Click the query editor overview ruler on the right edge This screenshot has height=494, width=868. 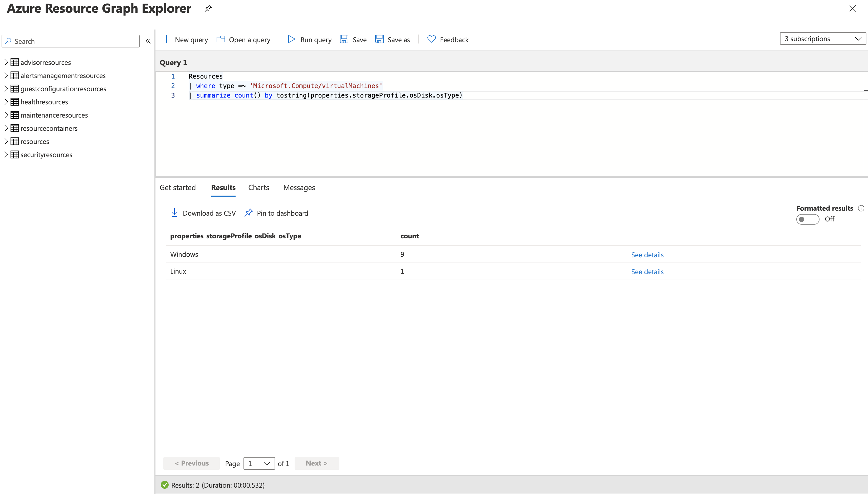coord(866,124)
